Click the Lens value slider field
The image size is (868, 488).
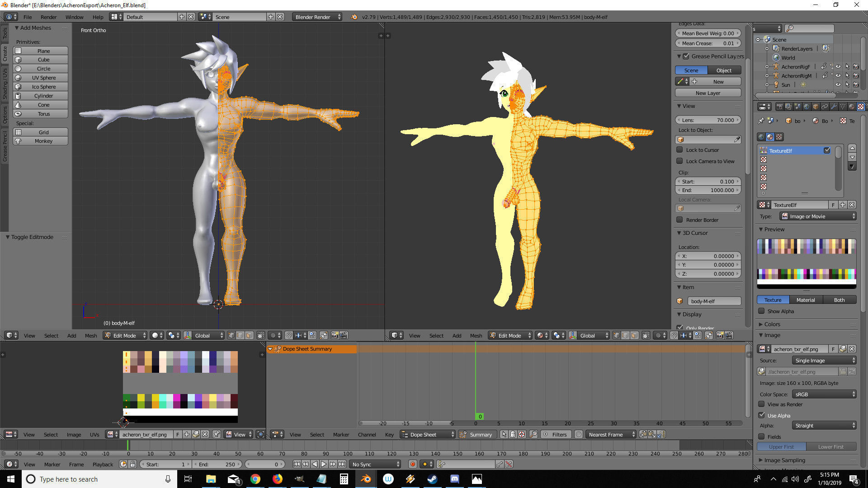pos(708,120)
